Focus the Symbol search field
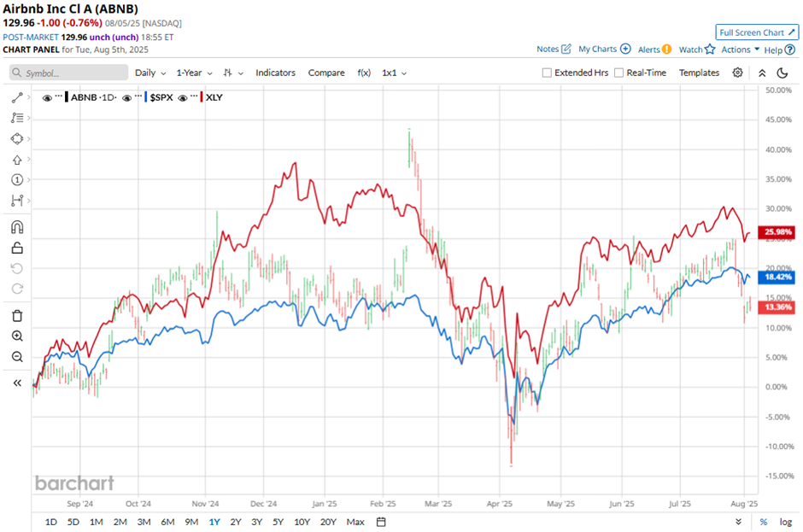 tap(68, 73)
